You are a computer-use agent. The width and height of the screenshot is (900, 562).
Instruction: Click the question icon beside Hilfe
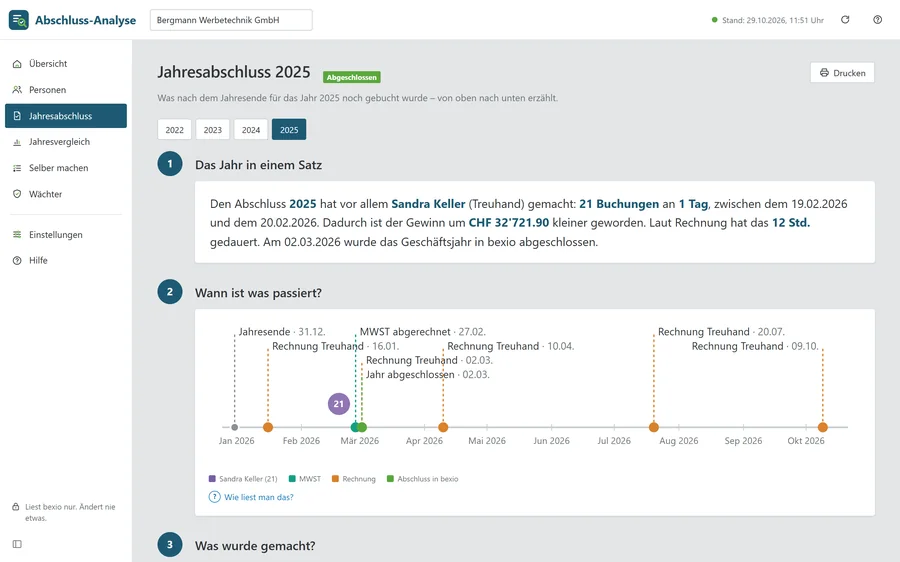tap(17, 261)
